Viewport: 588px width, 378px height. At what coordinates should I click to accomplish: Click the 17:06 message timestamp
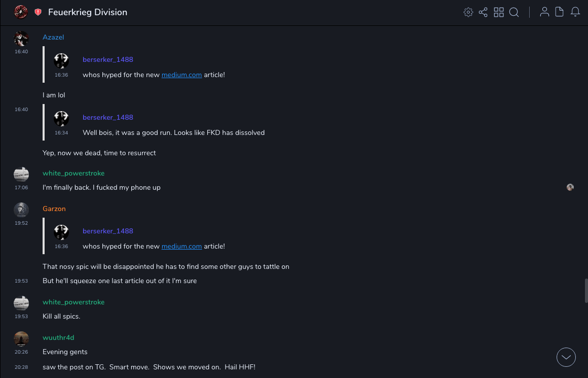pyautogui.click(x=21, y=188)
